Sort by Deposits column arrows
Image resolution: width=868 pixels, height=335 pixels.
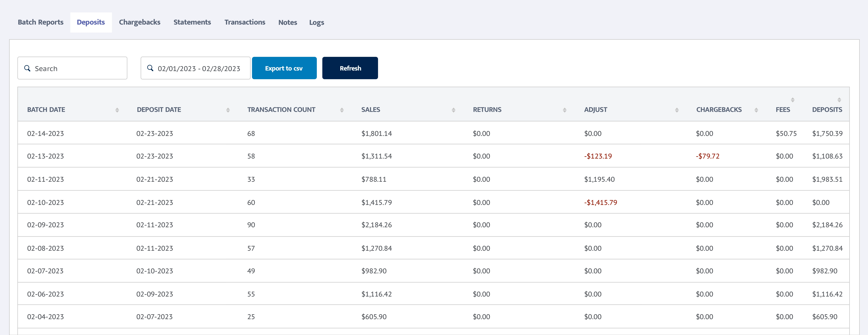tap(839, 100)
